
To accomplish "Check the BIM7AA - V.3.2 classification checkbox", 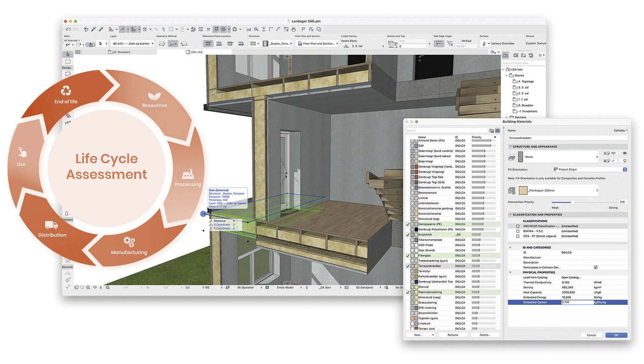I will 518,231.
